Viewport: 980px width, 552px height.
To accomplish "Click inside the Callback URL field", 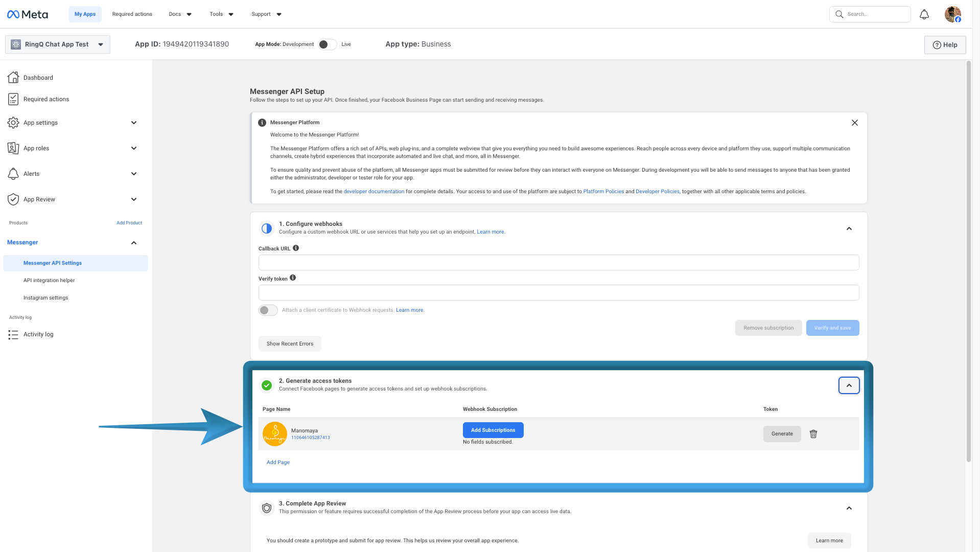I will point(558,262).
